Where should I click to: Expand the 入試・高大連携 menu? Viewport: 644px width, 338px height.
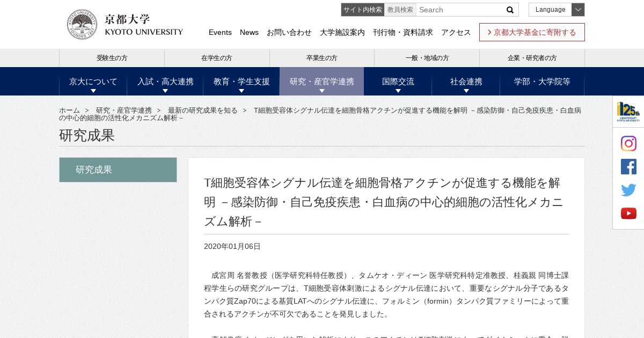coord(165,82)
